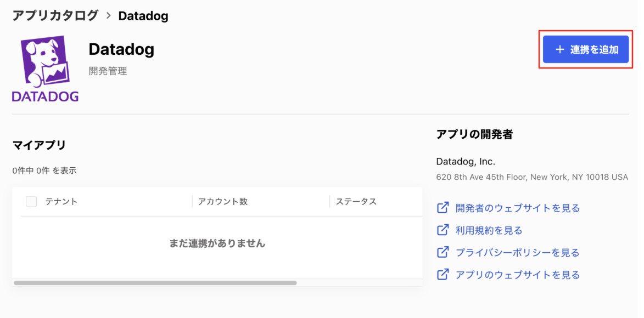The height and width of the screenshot is (318, 644).
Task: Select the Datadog breadcrumb item
Action: coord(143,16)
